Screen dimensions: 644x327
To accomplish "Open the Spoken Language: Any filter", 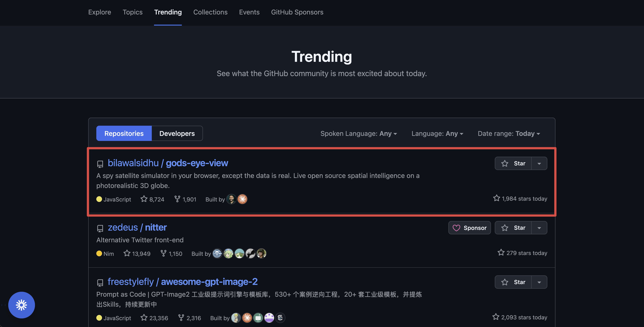I will 359,133.
